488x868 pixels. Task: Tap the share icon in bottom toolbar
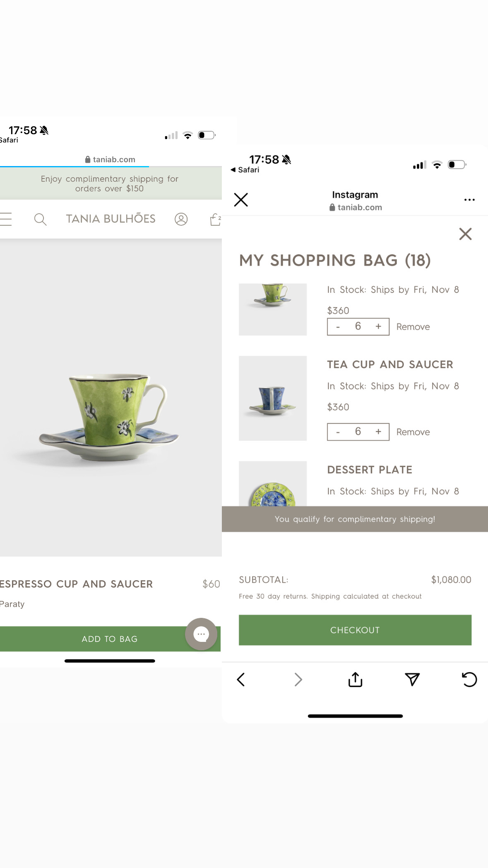[355, 680]
